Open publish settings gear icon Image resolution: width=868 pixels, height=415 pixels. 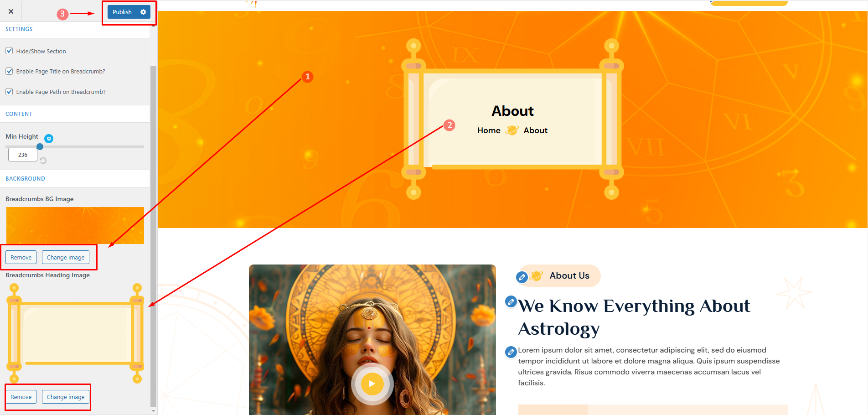(143, 12)
